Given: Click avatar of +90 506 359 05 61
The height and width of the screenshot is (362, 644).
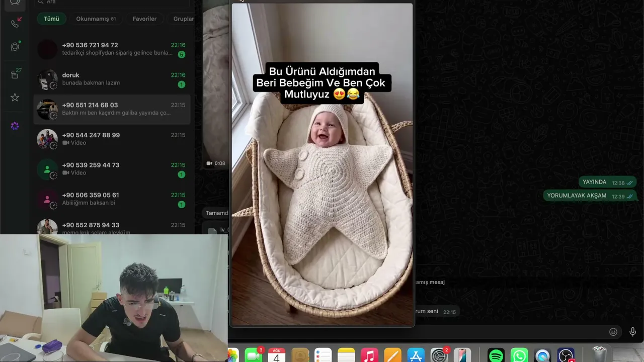Looking at the screenshot, I should coord(47,200).
